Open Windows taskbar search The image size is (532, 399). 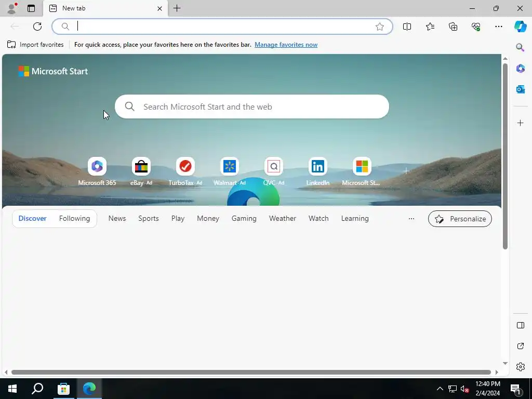point(37,389)
